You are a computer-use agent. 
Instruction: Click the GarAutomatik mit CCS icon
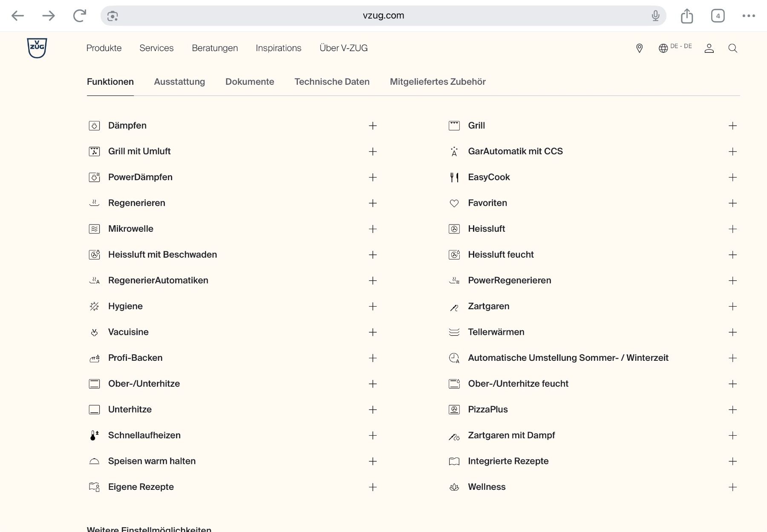[x=454, y=151]
